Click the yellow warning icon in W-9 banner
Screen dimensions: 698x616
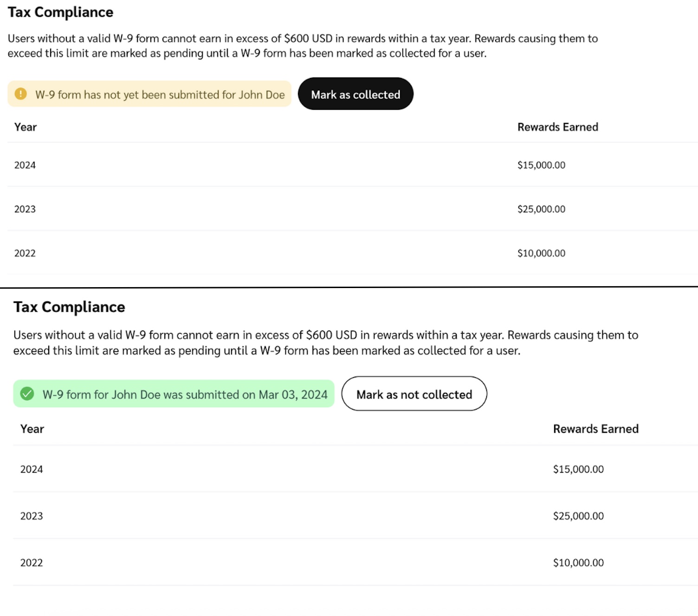pos(21,94)
